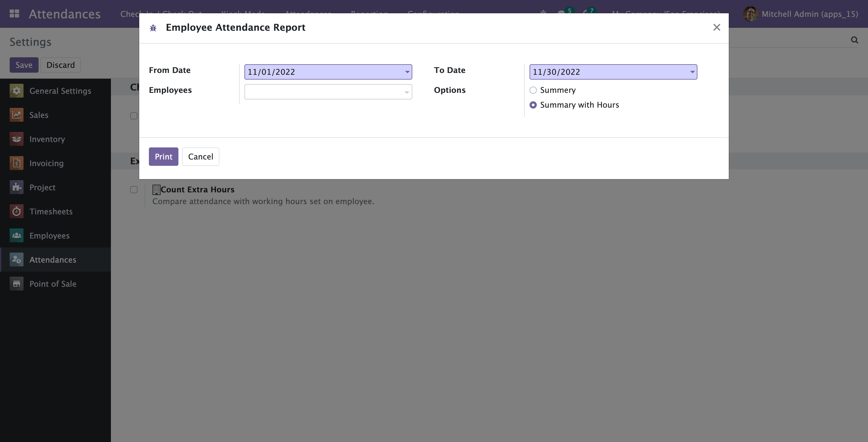Select Summary with Hours radio option
868x442 pixels.
[x=533, y=105]
